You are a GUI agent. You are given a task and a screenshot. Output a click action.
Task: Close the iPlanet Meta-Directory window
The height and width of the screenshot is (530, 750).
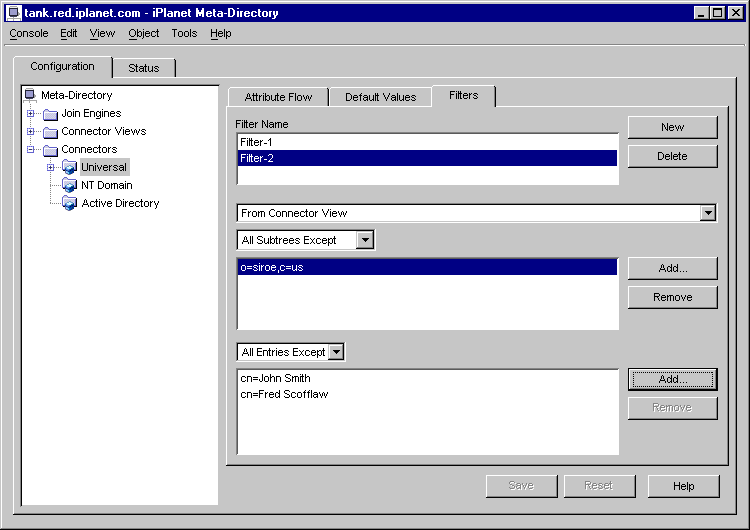(736, 12)
